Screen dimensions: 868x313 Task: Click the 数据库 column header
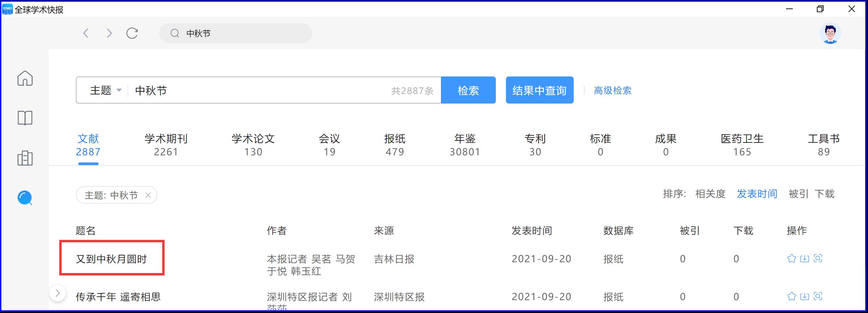(618, 231)
